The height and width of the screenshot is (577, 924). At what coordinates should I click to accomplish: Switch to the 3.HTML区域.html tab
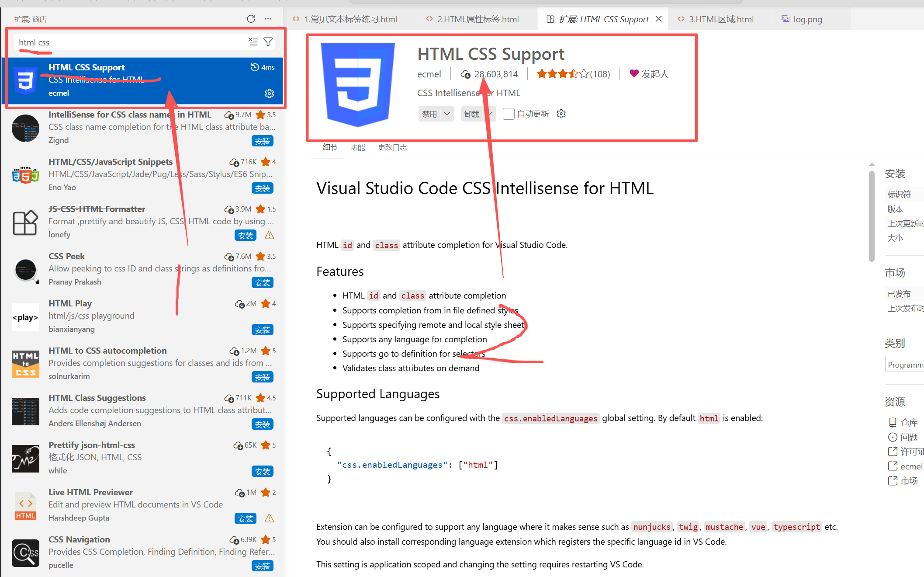tap(721, 19)
